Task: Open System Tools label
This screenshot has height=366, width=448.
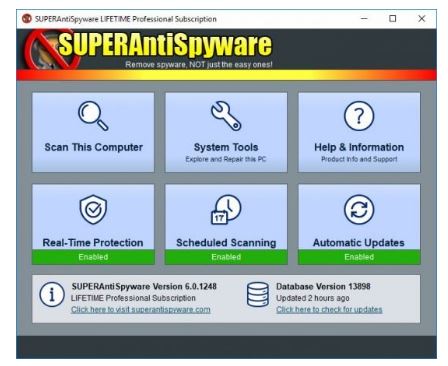Action: (x=226, y=147)
